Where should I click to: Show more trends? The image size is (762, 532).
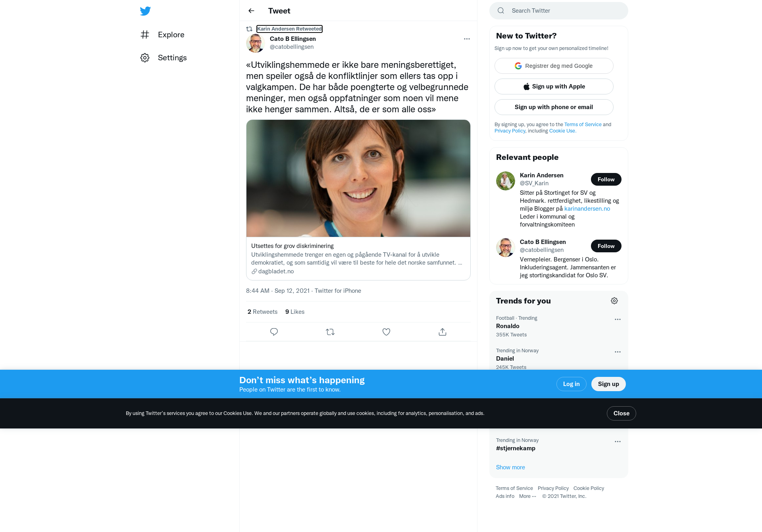(510, 467)
